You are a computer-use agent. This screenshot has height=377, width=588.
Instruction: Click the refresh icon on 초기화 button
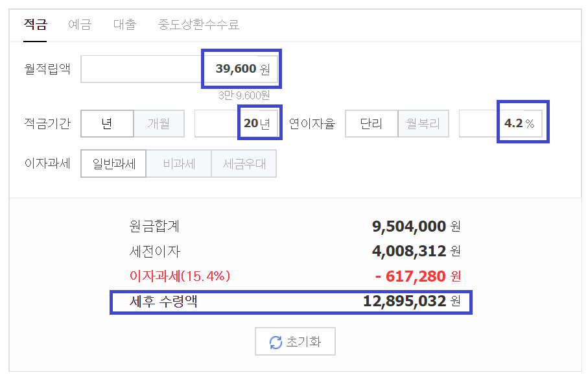[276, 342]
